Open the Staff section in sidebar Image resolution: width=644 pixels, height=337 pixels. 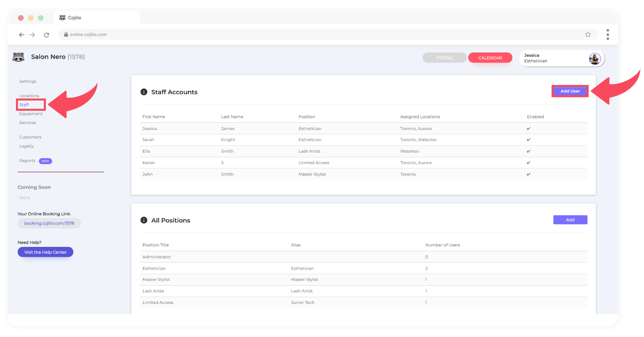(x=24, y=105)
